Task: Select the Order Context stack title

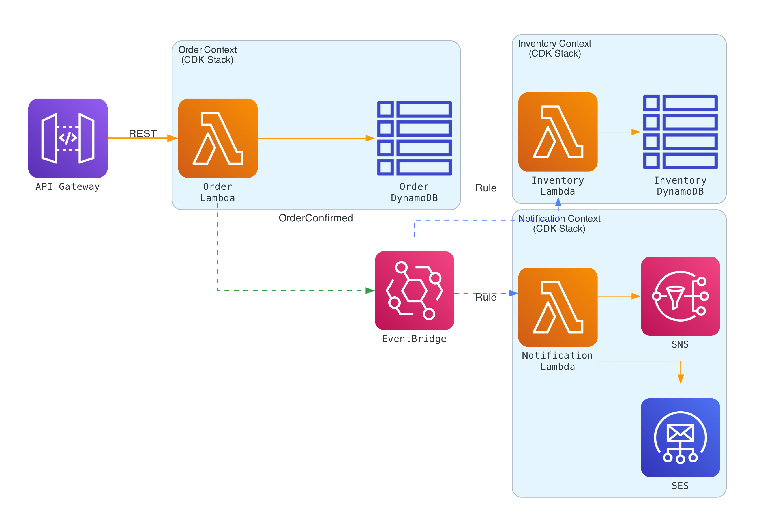Action: click(207, 55)
